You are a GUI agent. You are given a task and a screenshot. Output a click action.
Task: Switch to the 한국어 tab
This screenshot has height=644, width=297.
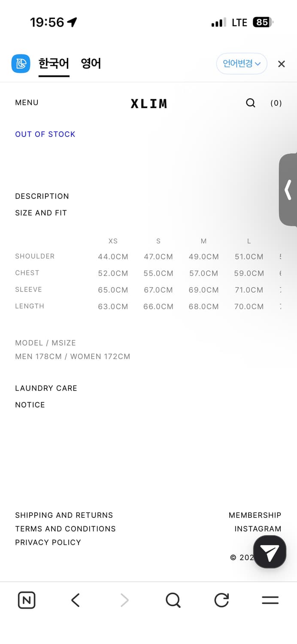coord(54,64)
